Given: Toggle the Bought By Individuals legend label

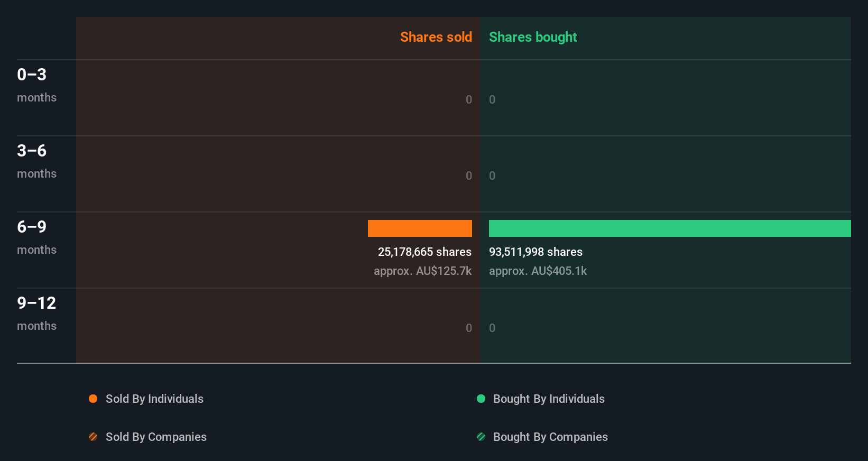Looking at the screenshot, I should pos(549,399).
